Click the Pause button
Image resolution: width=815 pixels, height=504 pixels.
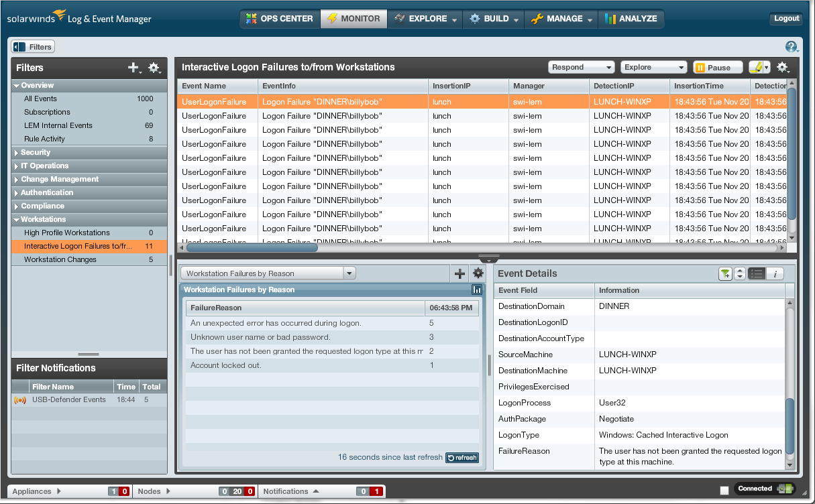pos(718,67)
